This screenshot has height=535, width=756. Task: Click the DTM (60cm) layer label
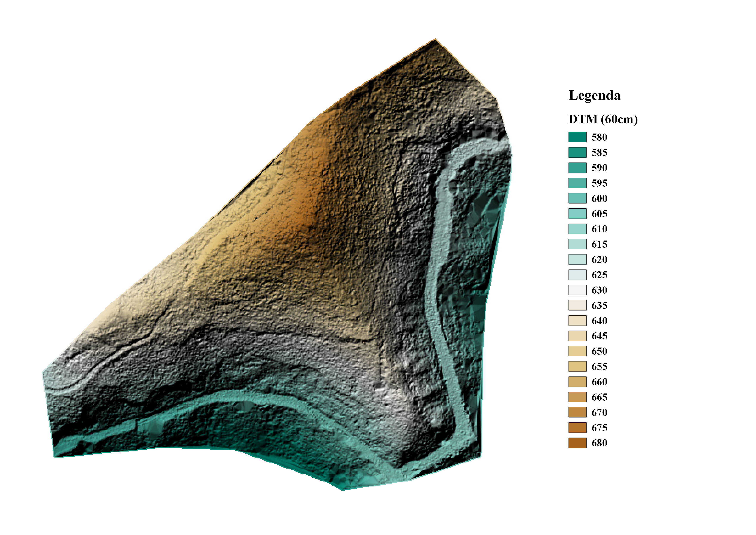point(603,119)
